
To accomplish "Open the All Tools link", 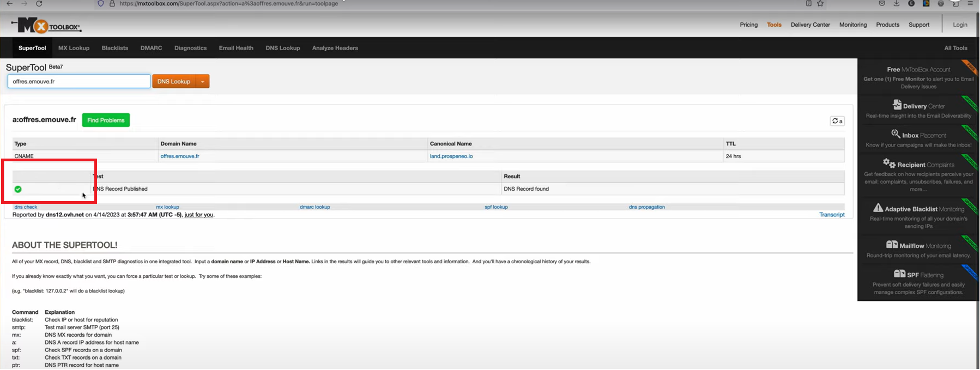I will [955, 48].
